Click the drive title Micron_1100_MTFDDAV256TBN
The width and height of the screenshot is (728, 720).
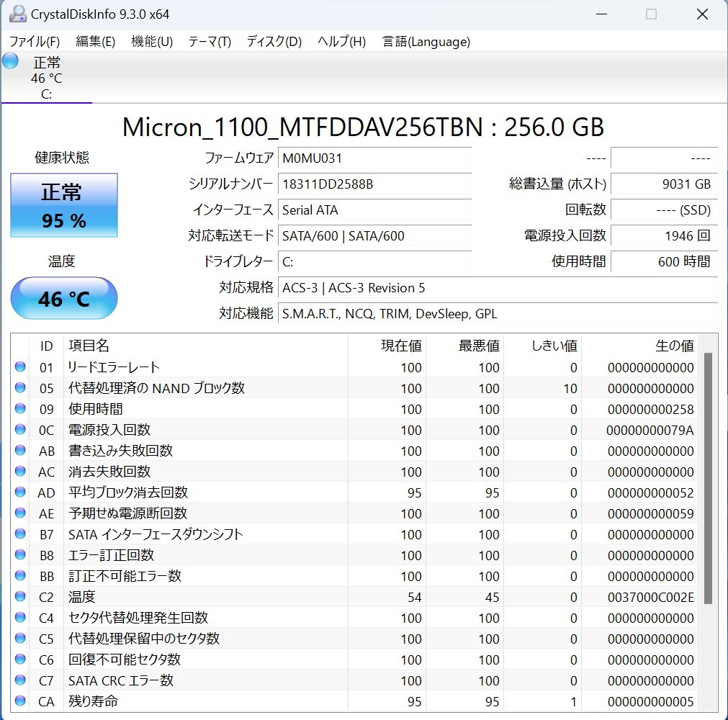(302, 127)
